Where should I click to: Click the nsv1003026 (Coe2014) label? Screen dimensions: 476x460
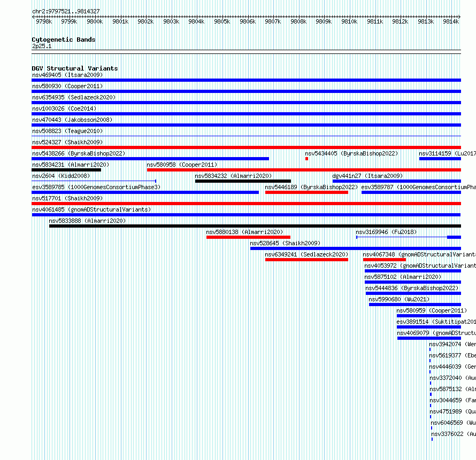coord(64,108)
